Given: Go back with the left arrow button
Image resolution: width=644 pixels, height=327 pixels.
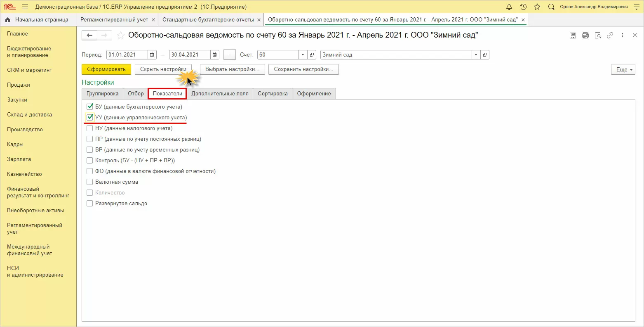Looking at the screenshot, I should pos(89,36).
